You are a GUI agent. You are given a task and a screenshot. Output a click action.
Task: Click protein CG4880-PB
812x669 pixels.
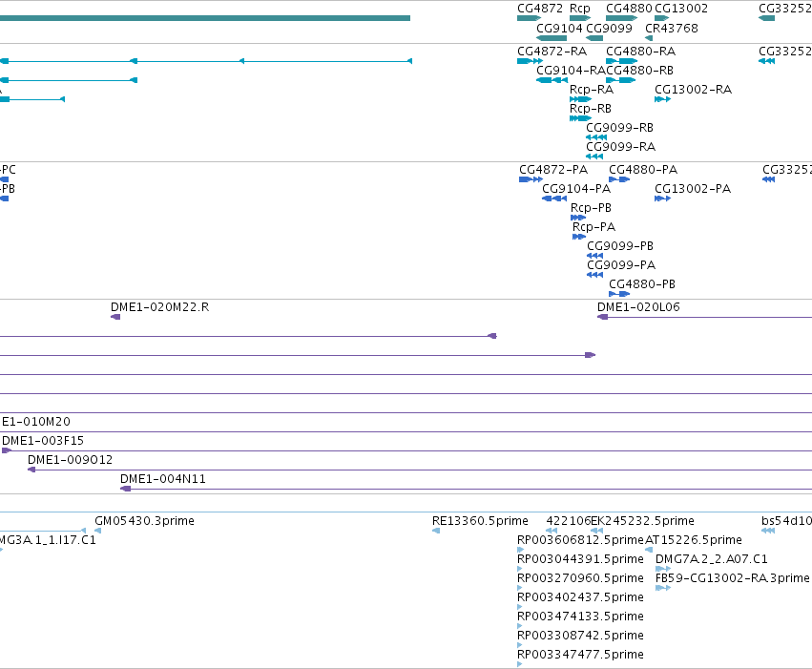(x=641, y=284)
